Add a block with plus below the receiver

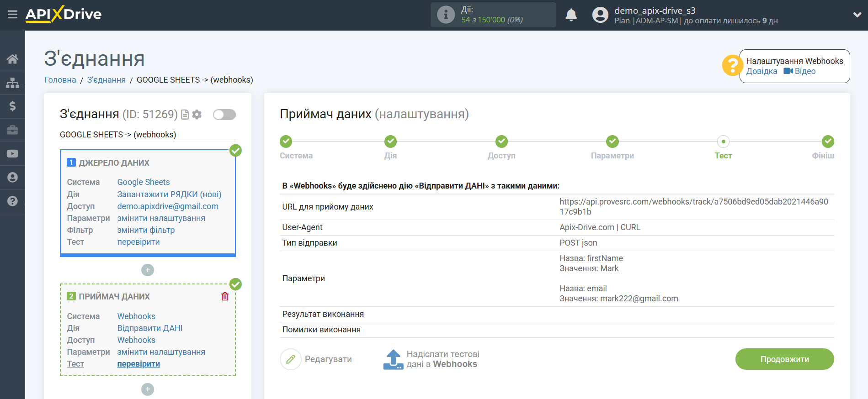(x=148, y=389)
